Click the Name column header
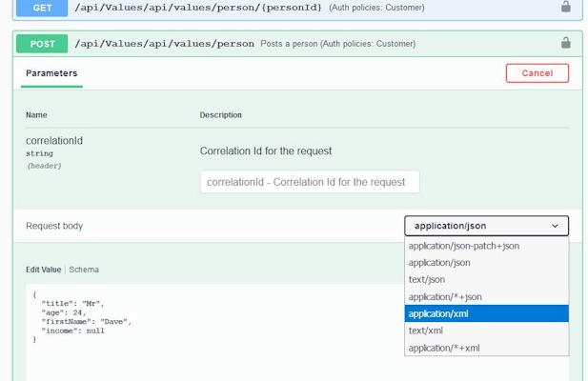588x381 pixels. coord(36,115)
